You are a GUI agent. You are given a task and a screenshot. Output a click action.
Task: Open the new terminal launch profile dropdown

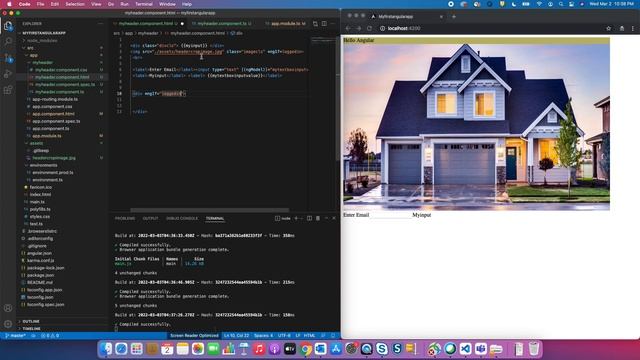pos(302,218)
